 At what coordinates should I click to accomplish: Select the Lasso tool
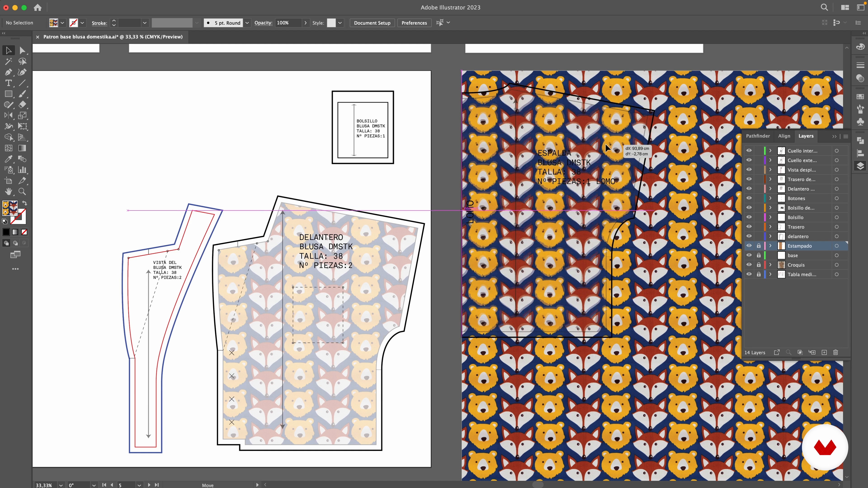(x=22, y=61)
